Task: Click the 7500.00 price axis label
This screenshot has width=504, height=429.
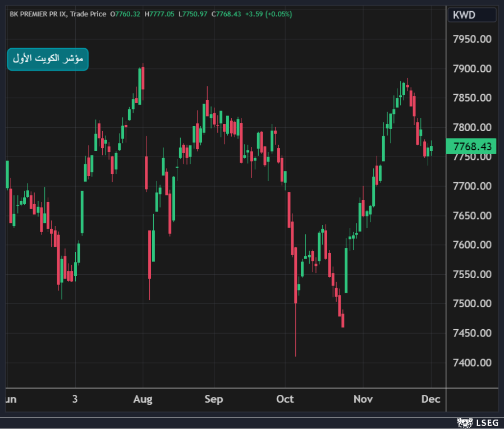Action: (472, 303)
